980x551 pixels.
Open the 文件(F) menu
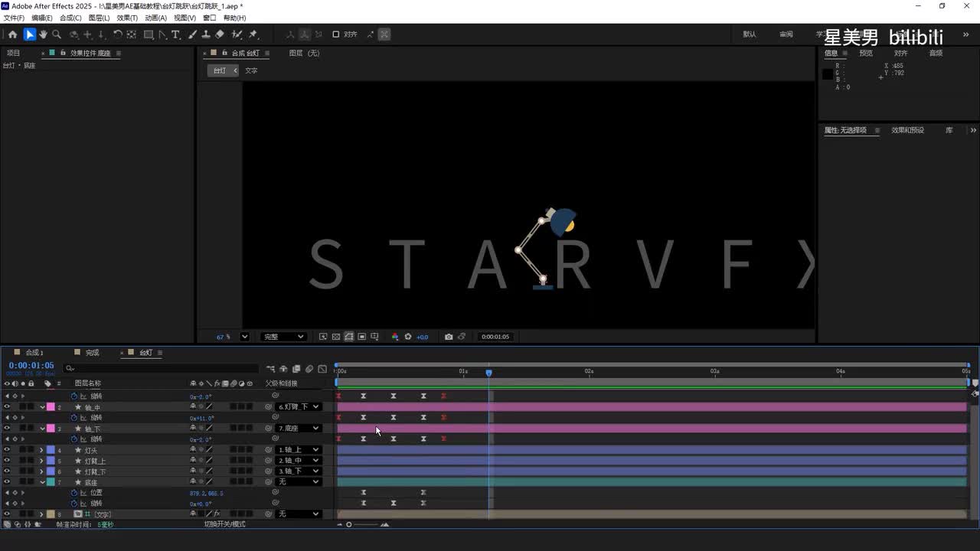pos(14,18)
